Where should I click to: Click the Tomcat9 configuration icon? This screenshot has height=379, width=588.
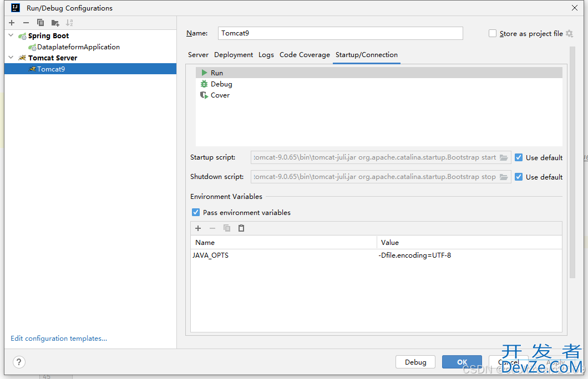pyautogui.click(x=32, y=69)
